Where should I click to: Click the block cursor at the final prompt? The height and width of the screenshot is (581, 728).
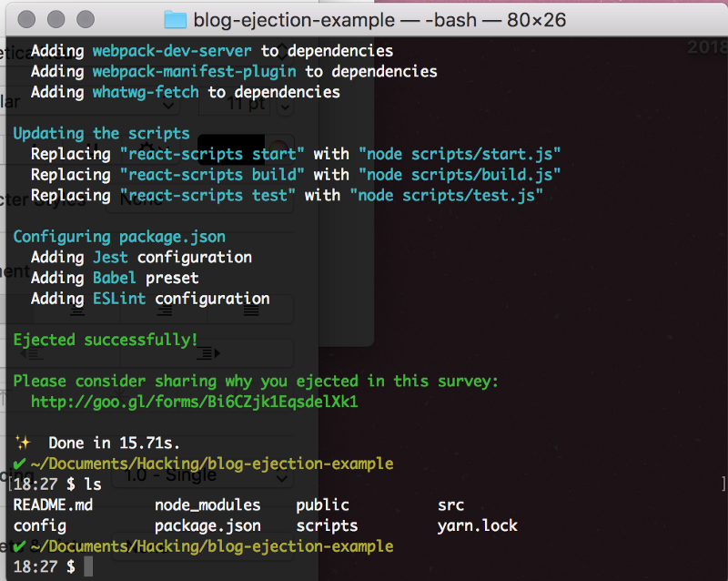88,566
